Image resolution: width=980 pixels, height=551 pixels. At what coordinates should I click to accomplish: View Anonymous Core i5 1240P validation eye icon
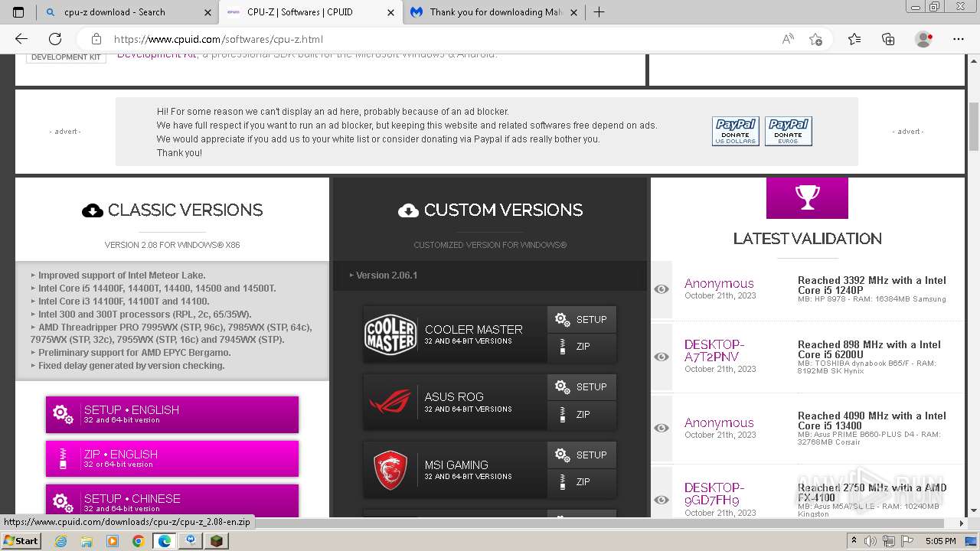[661, 289]
